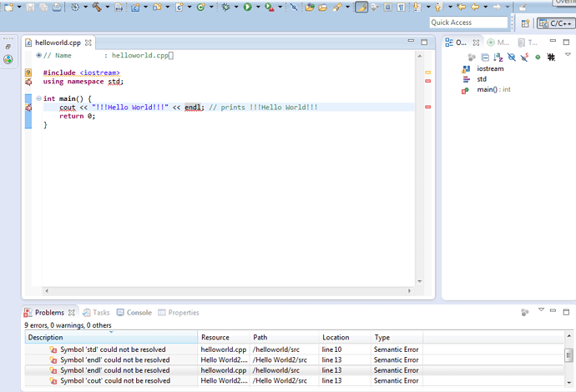The width and height of the screenshot is (576, 392).
Task: Toggle Hide Static Members in Outline
Action: click(524, 57)
